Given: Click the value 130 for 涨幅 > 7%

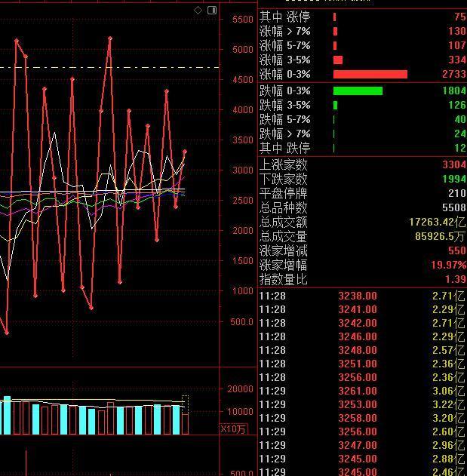Looking at the screenshot, I should coord(457,31).
